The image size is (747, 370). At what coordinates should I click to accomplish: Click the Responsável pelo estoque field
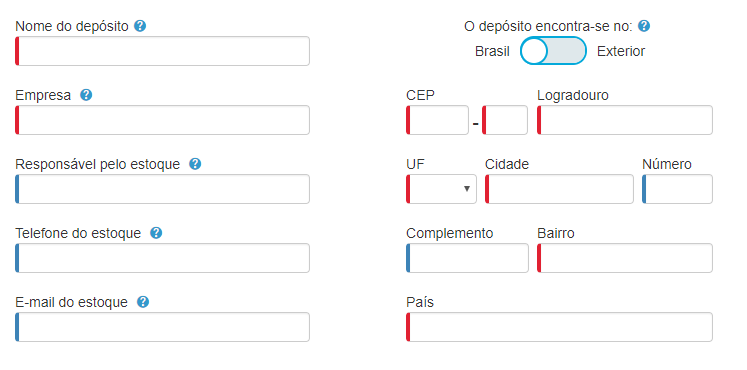point(162,189)
